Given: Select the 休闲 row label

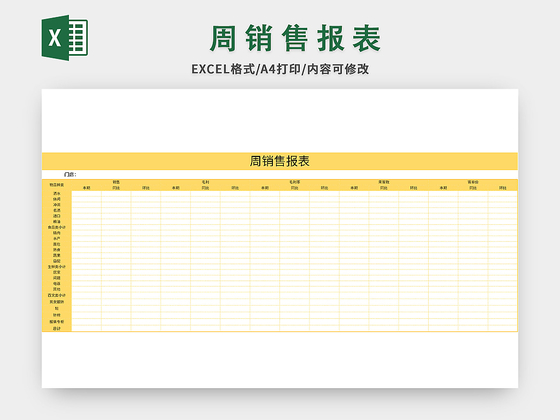Looking at the screenshot, I should click(x=57, y=199).
